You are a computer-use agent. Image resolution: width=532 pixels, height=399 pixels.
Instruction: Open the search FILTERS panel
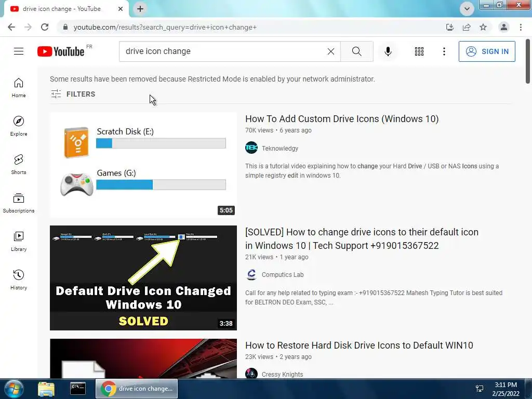tap(73, 94)
